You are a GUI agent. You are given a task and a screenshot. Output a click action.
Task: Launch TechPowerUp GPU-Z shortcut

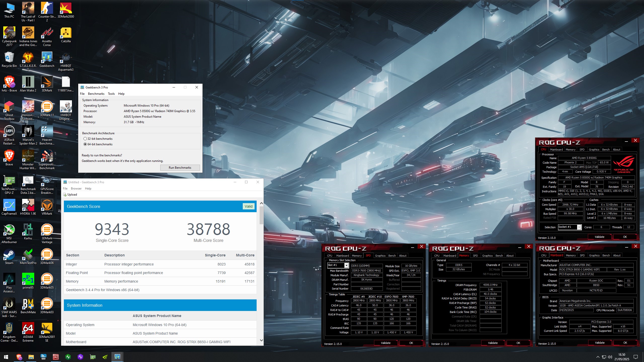click(9, 185)
